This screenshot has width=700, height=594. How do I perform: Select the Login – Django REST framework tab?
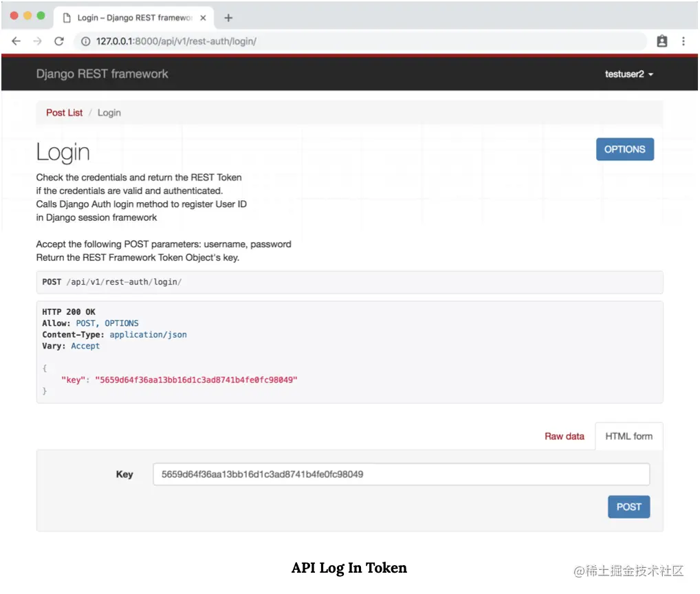click(134, 18)
